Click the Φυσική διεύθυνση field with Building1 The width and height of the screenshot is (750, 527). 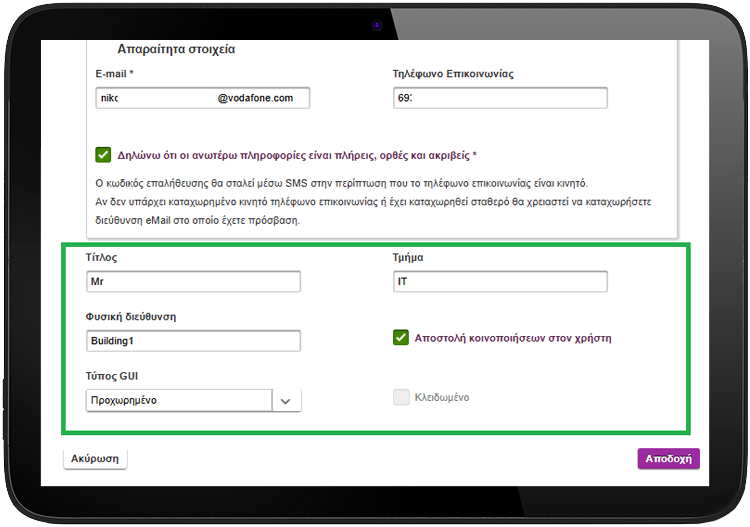pyautogui.click(x=193, y=341)
